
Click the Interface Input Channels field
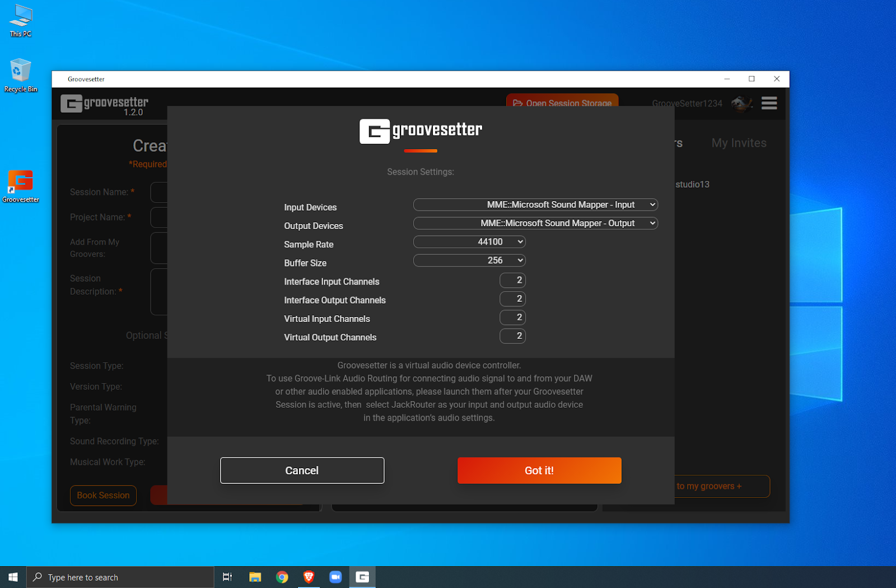(512, 280)
